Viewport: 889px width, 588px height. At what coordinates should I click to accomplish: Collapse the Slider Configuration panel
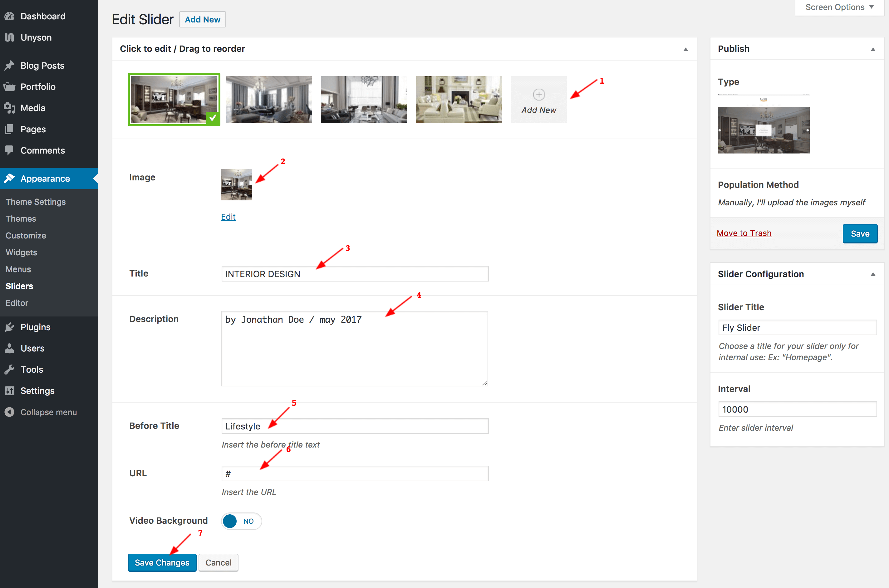873,274
